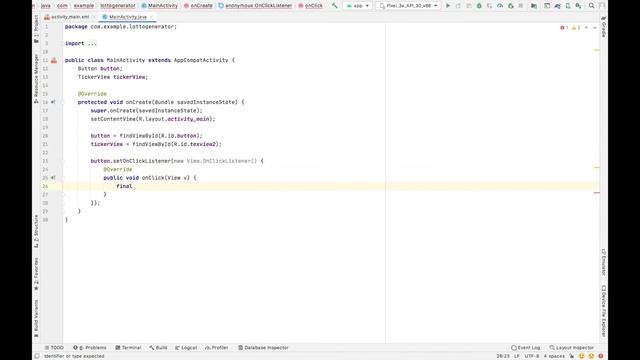640x360 pixels.
Task: Click Sync Project with Gradle elephant icon
Action: coord(558,6)
